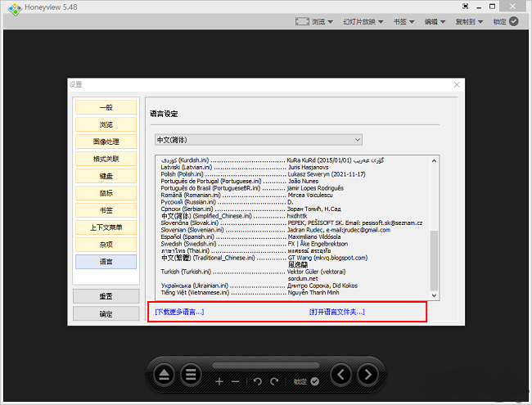The width and height of the screenshot is (532, 405).
Task: Click the Vietnamese.ini translator row
Action: pos(250,292)
